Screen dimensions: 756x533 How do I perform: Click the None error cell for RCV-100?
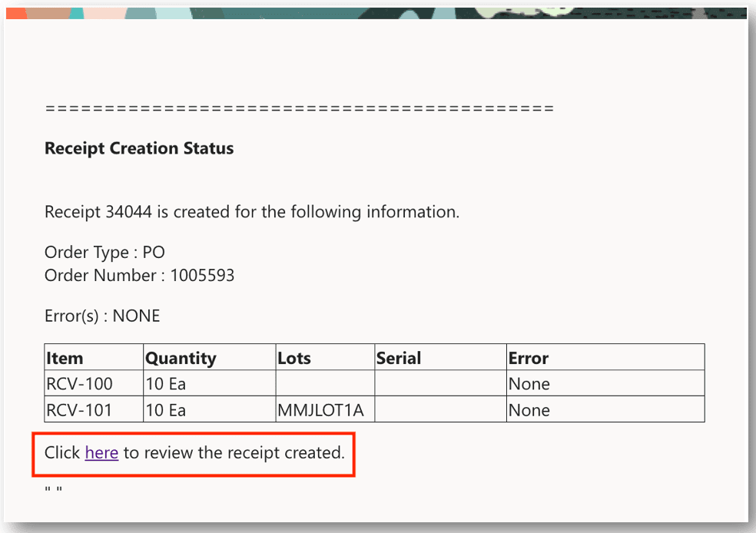click(x=529, y=384)
